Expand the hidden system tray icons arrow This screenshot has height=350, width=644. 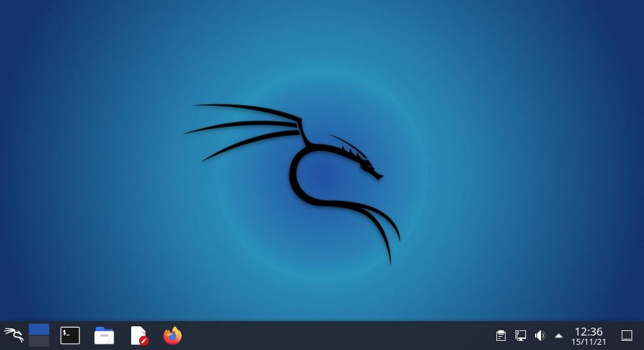tap(559, 336)
